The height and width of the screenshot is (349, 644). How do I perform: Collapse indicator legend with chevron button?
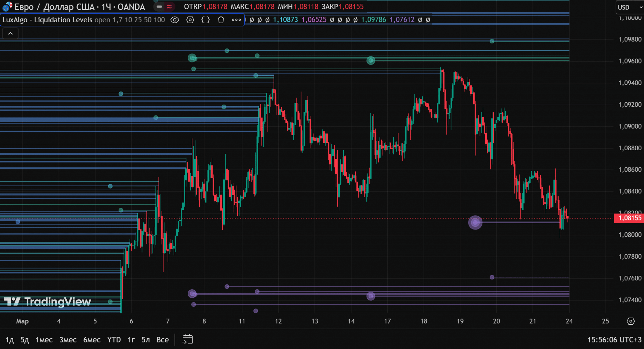point(10,33)
